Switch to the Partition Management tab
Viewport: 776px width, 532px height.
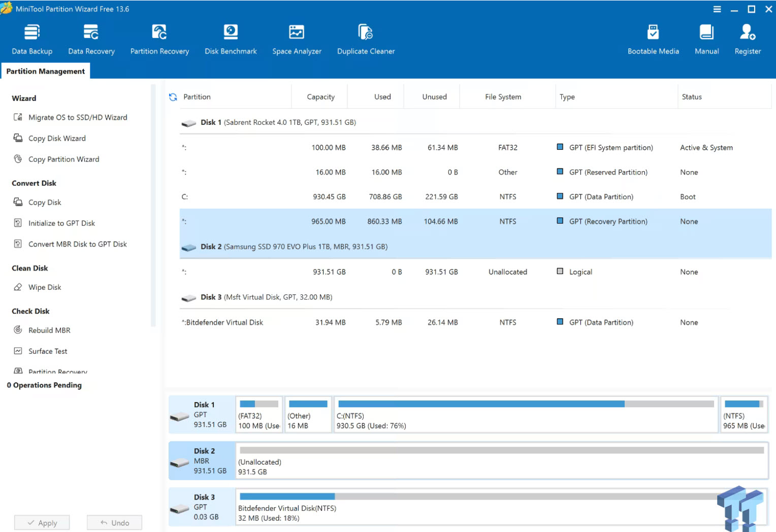46,71
